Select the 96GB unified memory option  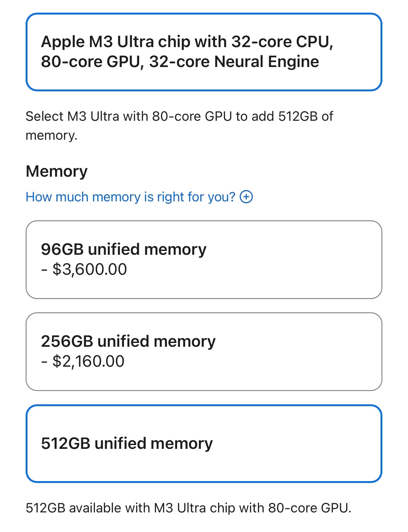pos(204,260)
